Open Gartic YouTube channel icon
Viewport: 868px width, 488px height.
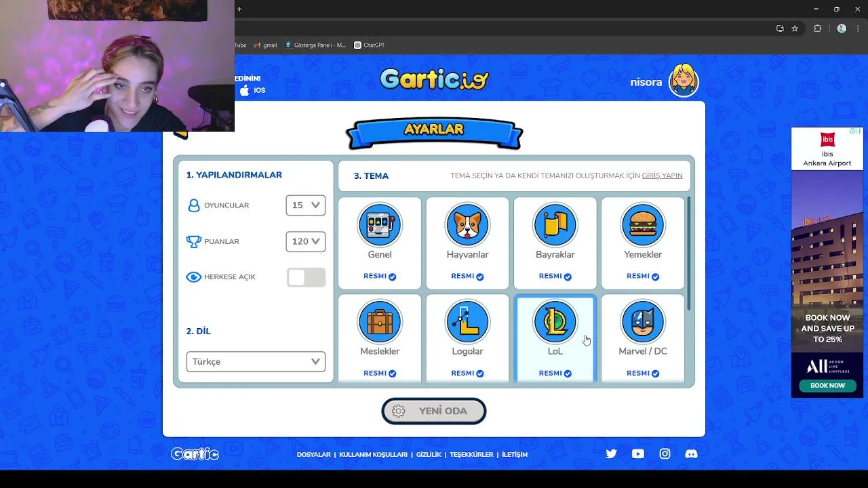[x=638, y=454]
